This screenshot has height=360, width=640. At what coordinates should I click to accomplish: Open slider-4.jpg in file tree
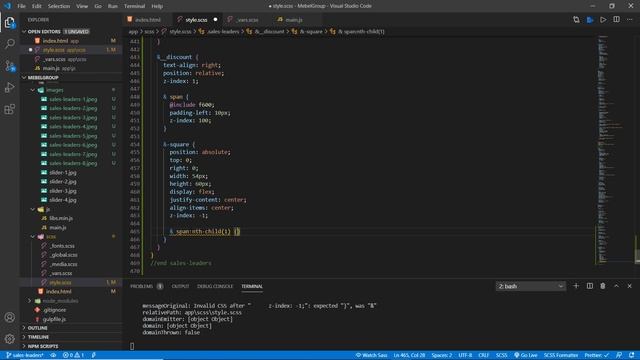[63, 200]
